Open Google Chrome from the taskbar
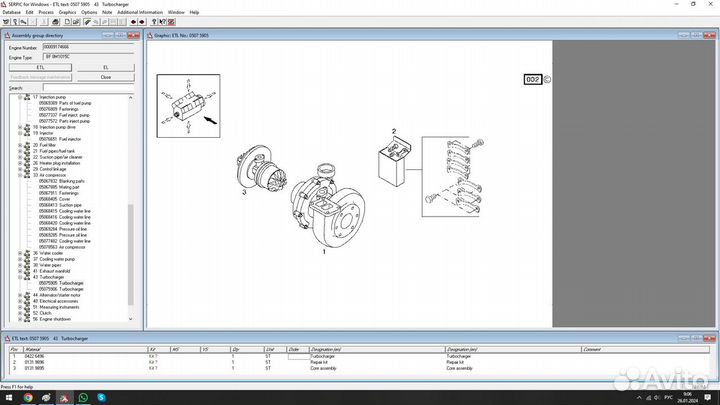Viewport: 720px width, 405px height. tap(27, 396)
